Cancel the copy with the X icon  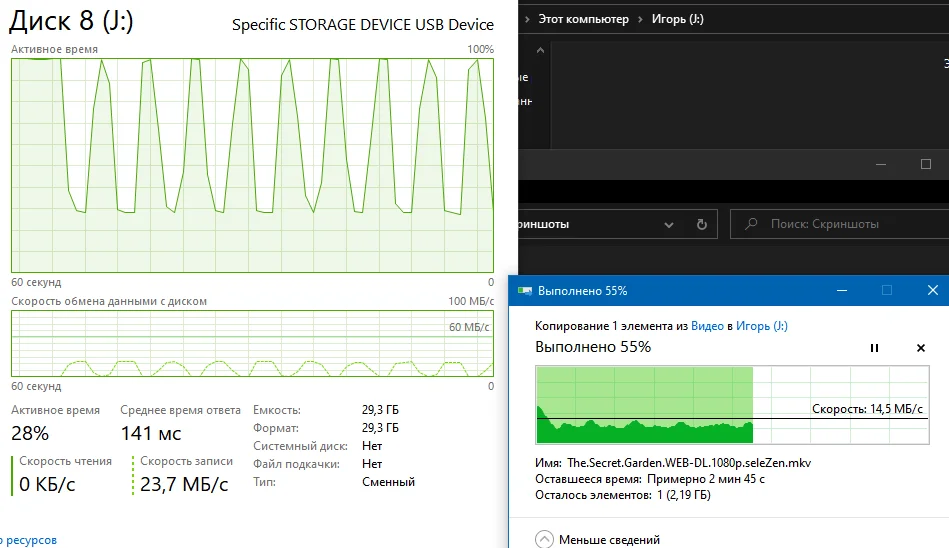click(x=921, y=348)
